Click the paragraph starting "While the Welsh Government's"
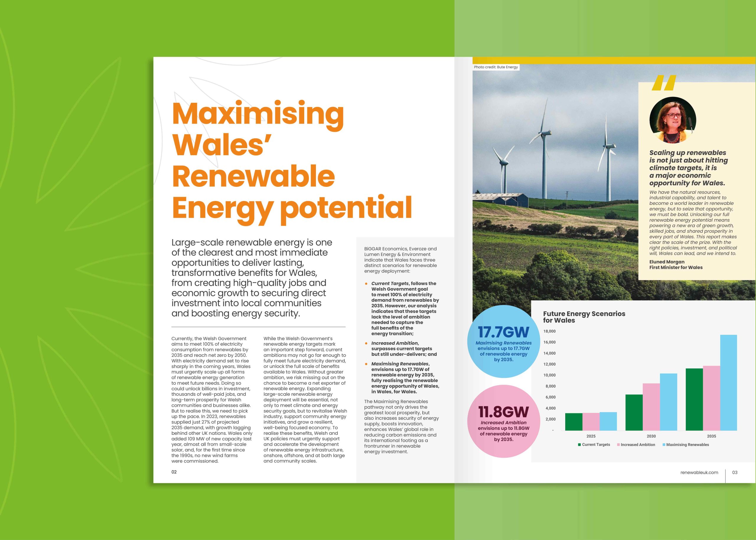This screenshot has height=540, width=756. 305,400
